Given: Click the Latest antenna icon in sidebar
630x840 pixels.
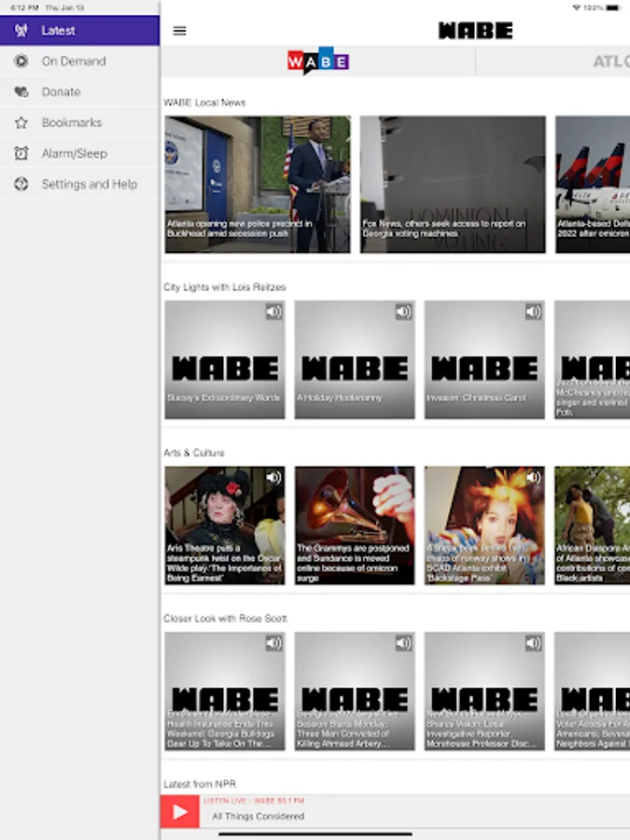Looking at the screenshot, I should [x=21, y=31].
